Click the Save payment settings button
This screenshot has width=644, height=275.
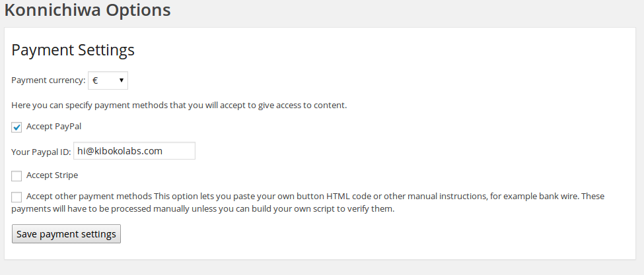pos(66,234)
